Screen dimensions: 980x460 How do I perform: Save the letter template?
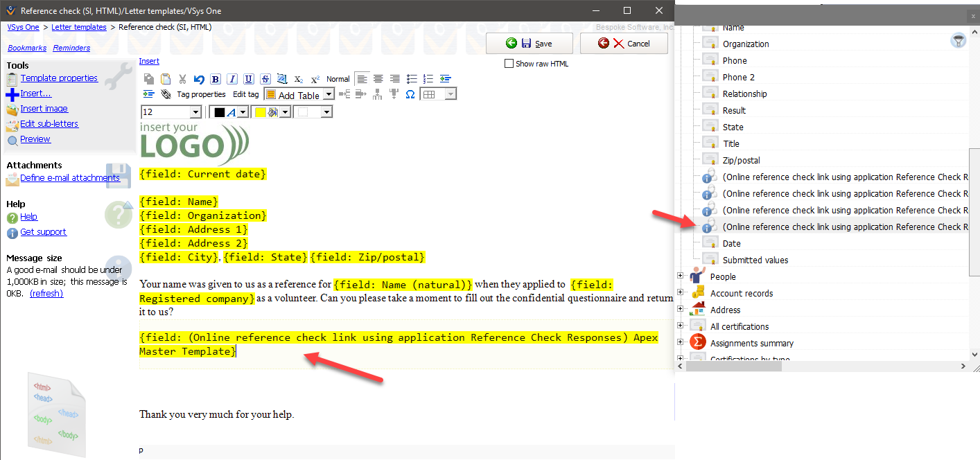530,43
